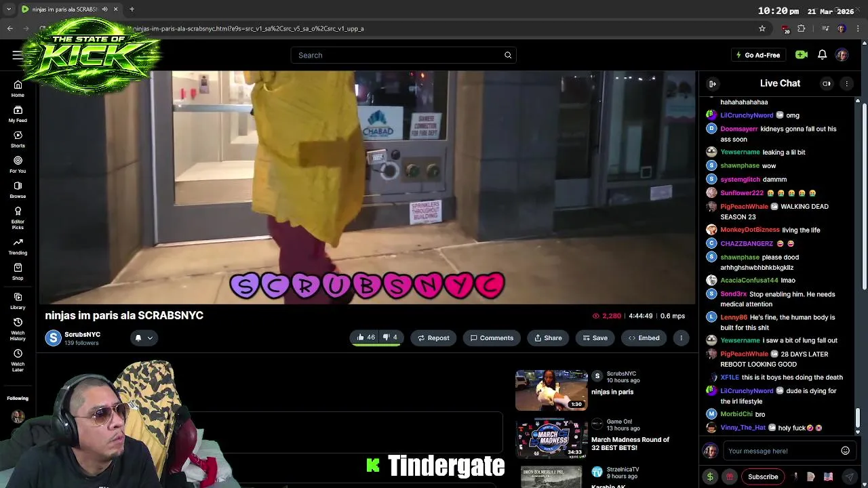
Task: Open the emoji picker in the chat box
Action: [845, 451]
